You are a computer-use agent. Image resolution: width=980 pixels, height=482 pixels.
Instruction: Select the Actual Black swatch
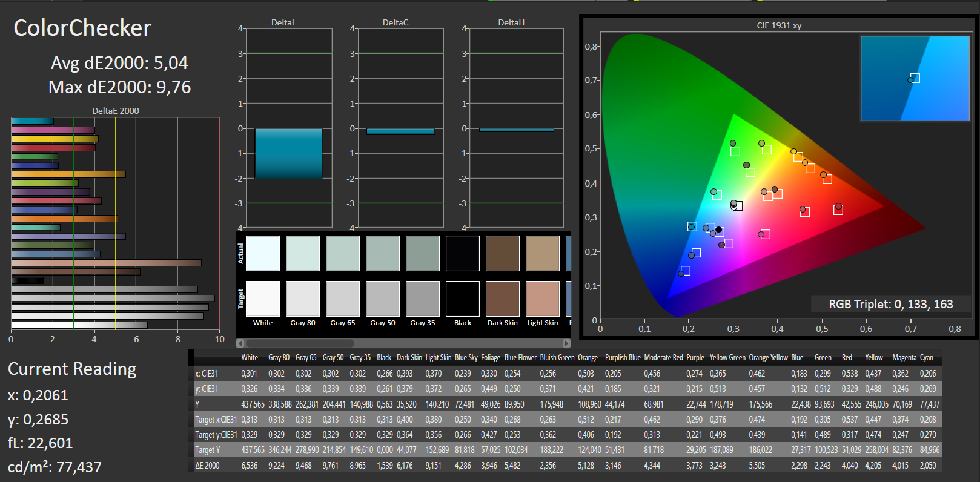coord(463,253)
